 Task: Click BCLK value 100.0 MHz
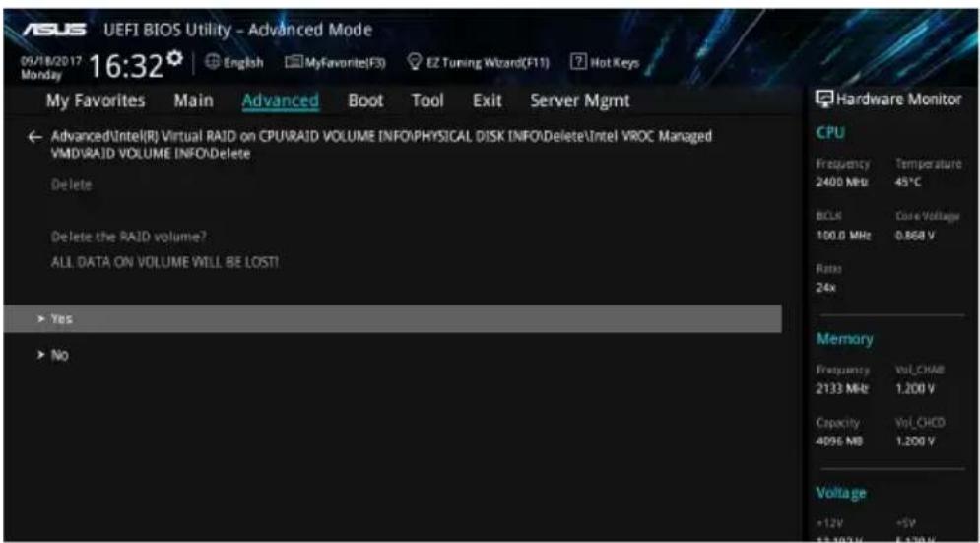point(843,236)
